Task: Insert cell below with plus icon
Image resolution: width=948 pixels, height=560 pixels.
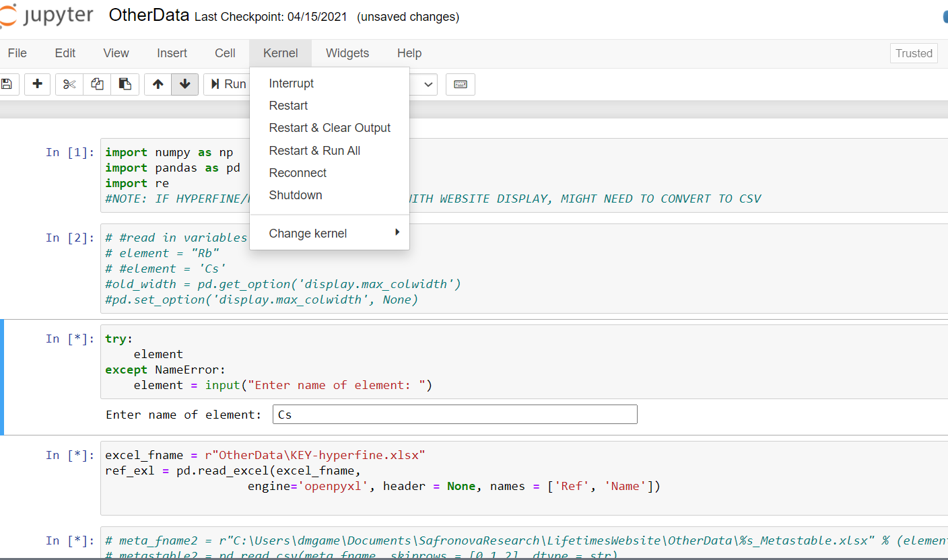Action: (38, 84)
